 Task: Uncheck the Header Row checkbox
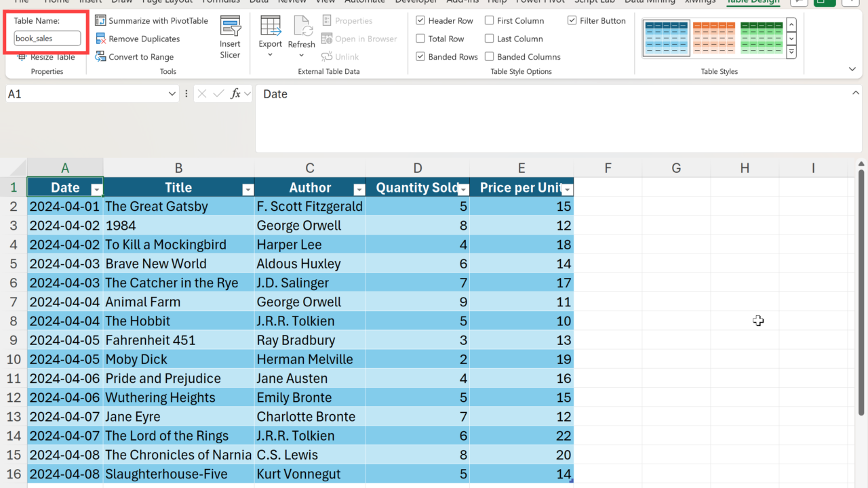point(420,21)
